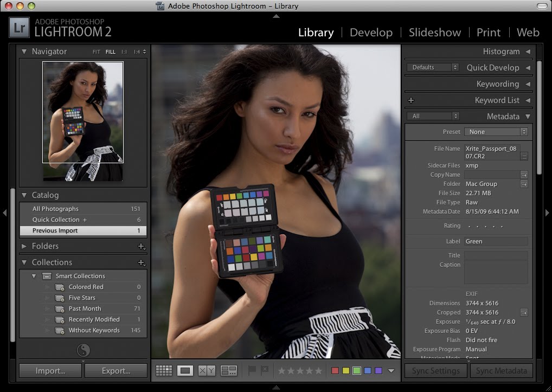Switch to Survey view
The width and height of the screenshot is (552, 392).
click(228, 370)
